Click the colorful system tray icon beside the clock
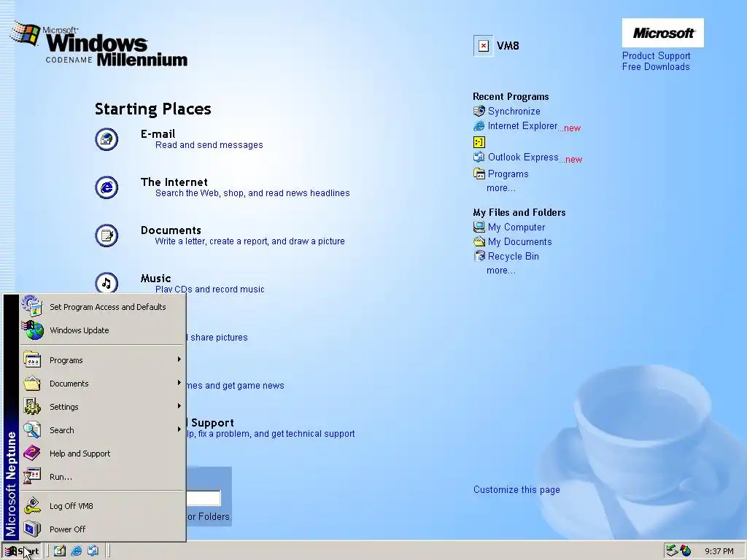This screenshot has width=747, height=560. (x=686, y=551)
